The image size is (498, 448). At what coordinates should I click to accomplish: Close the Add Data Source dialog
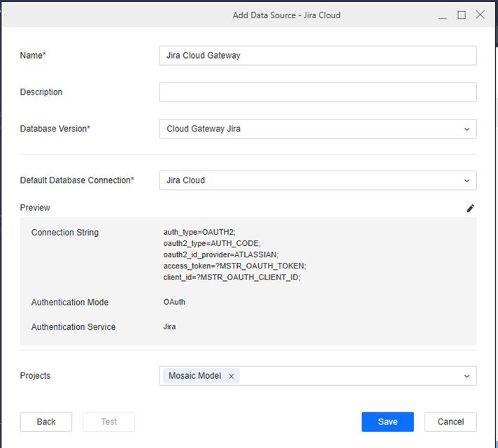(x=481, y=15)
